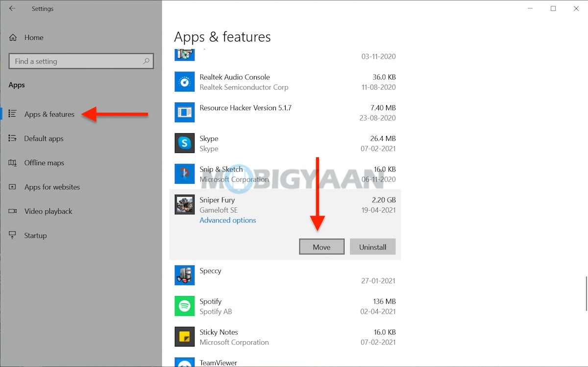Viewport: 588px width, 367px height.
Task: Click the Uninstall button for Sniper Fury
Action: 373,246
